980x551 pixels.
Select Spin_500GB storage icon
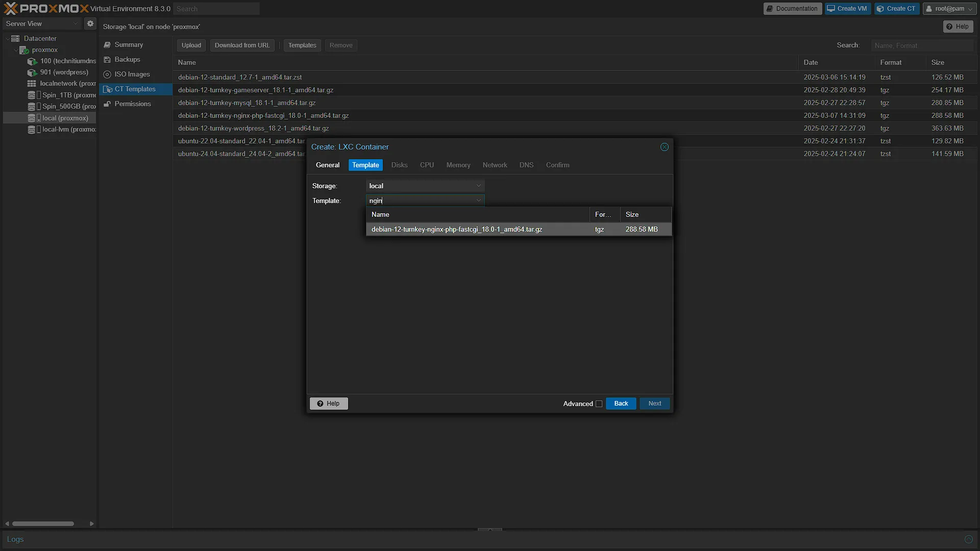[x=34, y=106]
